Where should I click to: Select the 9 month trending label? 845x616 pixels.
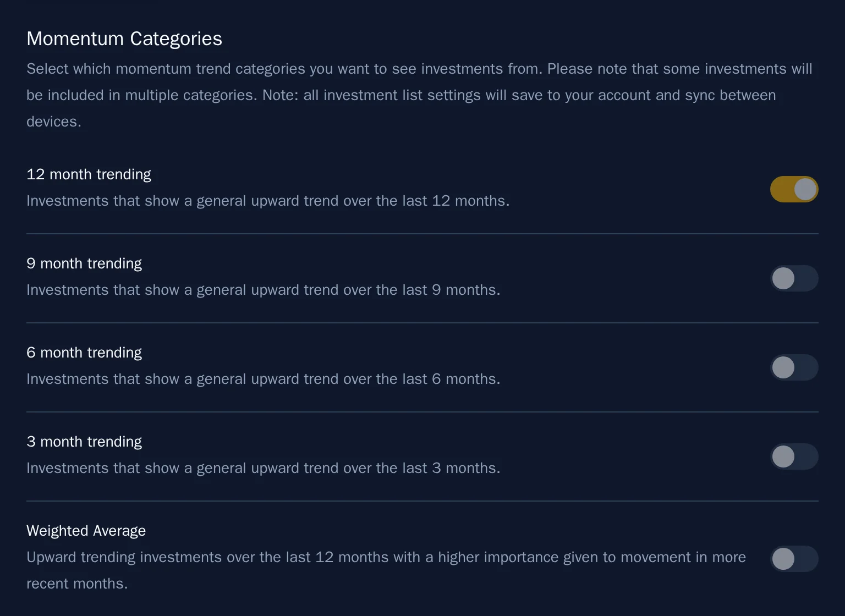click(x=84, y=263)
